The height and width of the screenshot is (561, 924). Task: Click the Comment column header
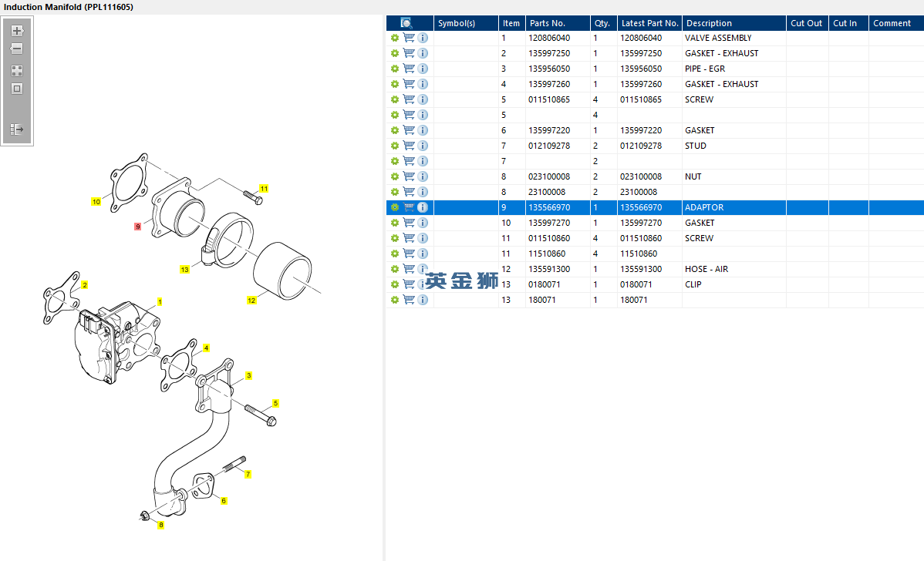pyautogui.click(x=895, y=23)
